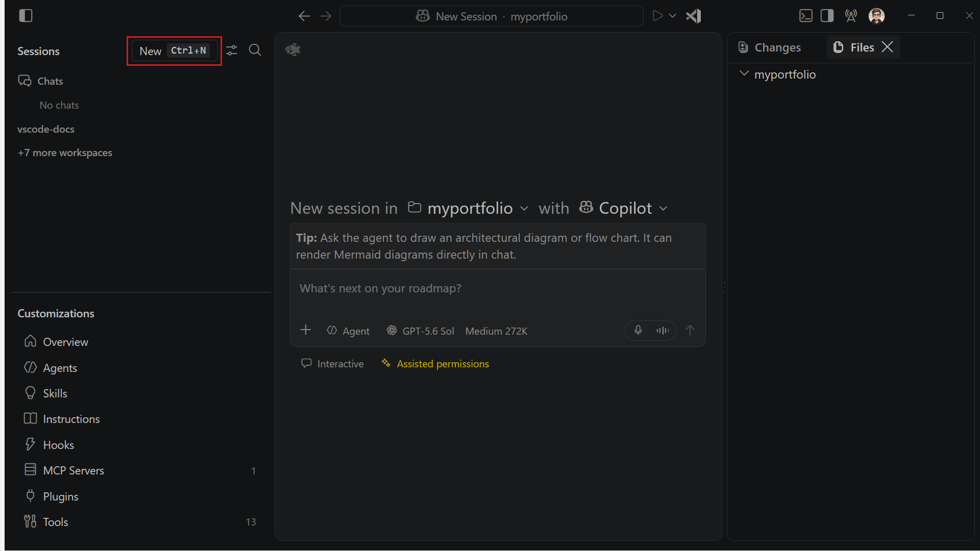
Task: Open the New Session myportfolio title bar
Action: (x=491, y=16)
